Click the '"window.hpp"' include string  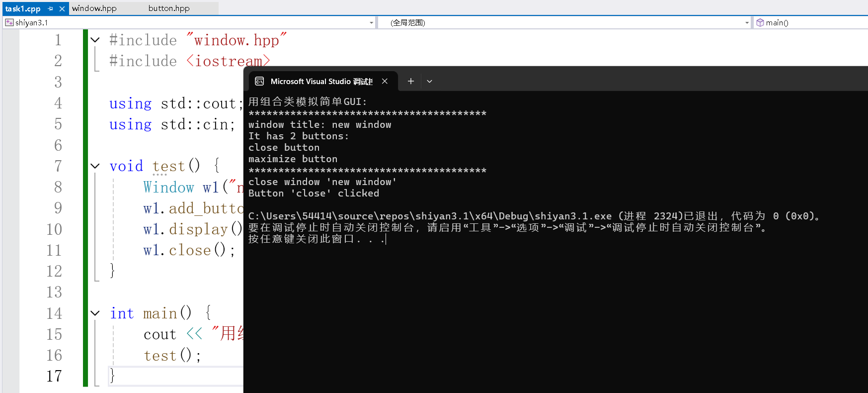237,40
